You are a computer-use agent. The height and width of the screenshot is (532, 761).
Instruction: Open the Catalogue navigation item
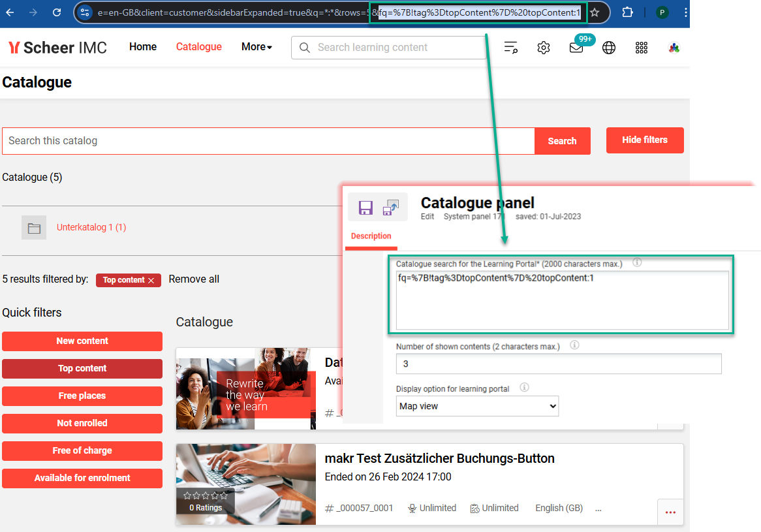198,47
